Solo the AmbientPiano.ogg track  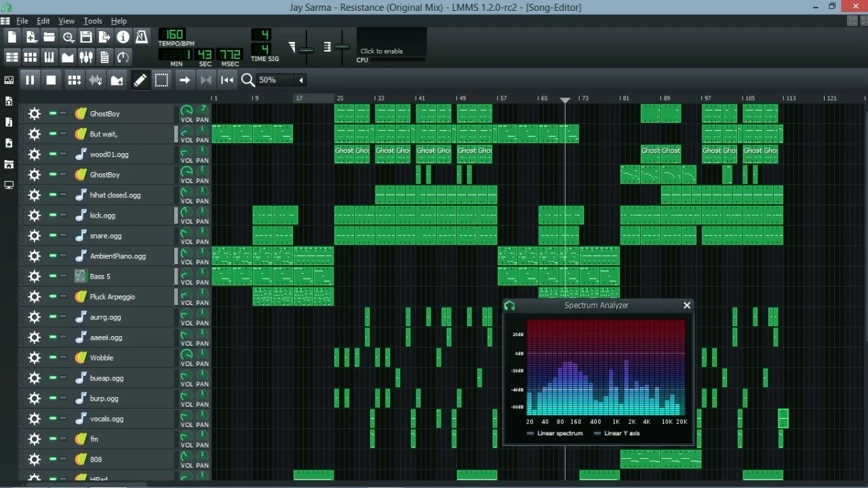pos(63,256)
